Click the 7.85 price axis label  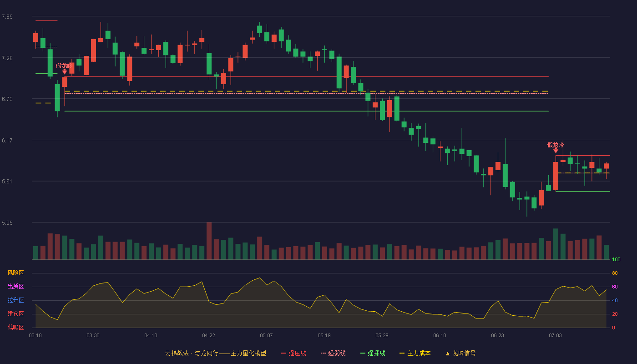click(x=7, y=17)
